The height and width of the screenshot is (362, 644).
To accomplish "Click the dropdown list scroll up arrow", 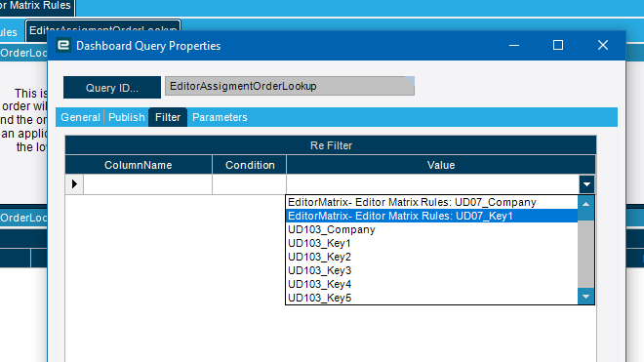I will point(586,204).
